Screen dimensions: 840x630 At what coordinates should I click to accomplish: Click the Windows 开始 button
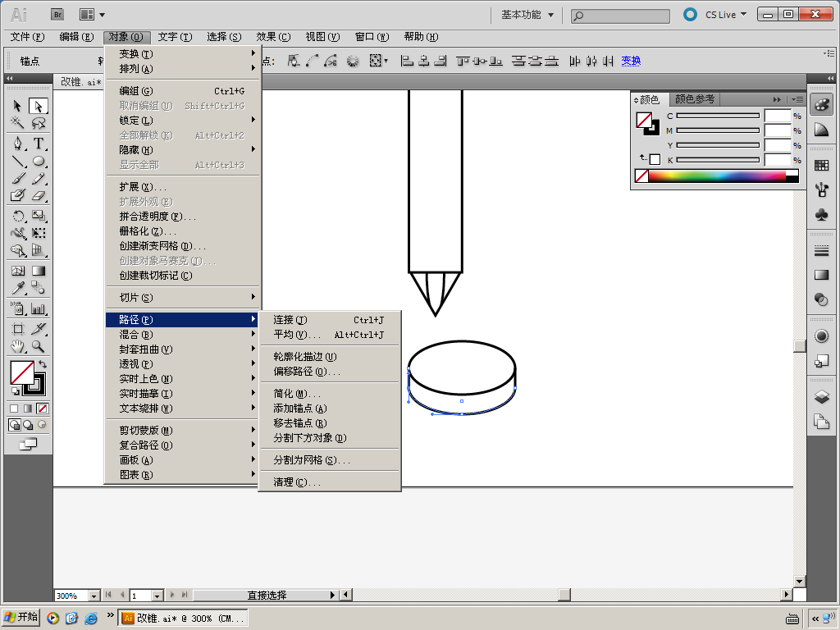tap(21, 617)
